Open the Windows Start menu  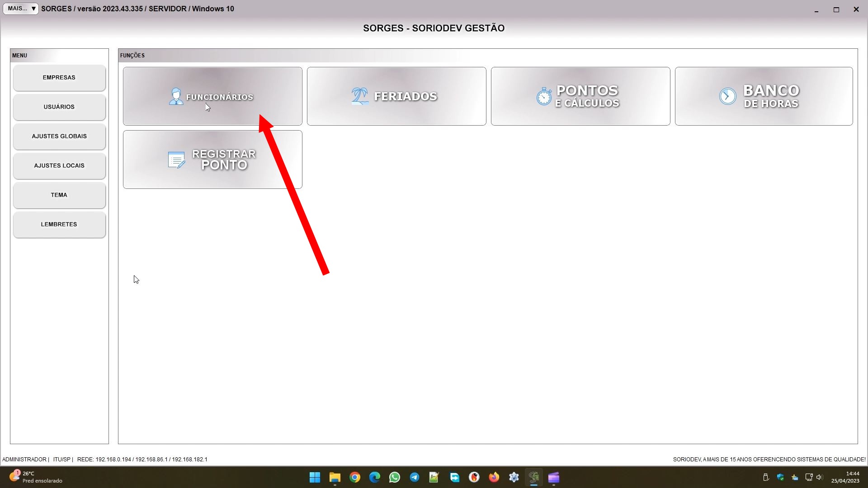point(315,477)
